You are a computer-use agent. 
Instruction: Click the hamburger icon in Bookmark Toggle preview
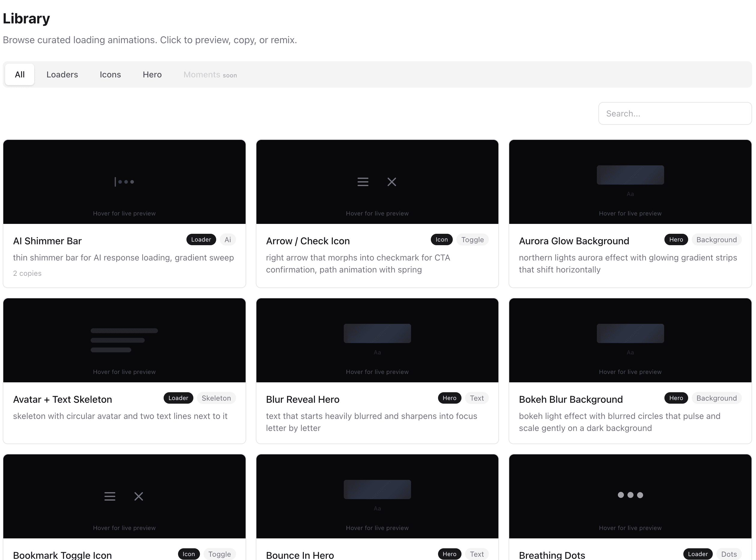110,496
